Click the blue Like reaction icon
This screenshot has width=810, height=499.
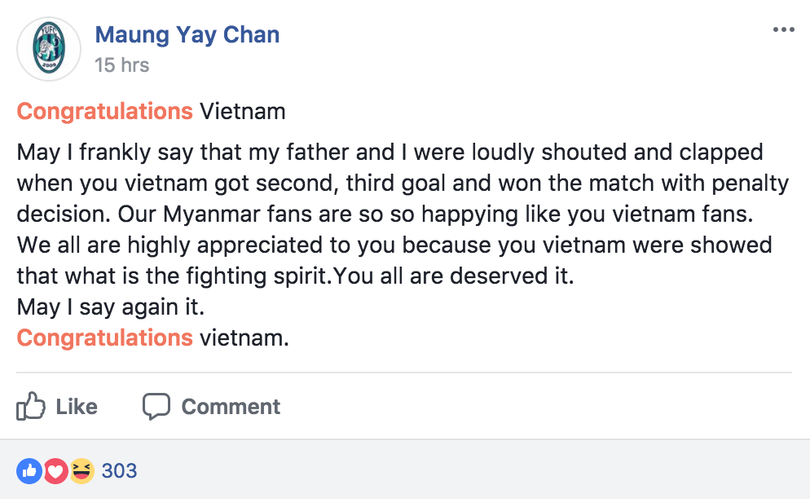point(30,471)
